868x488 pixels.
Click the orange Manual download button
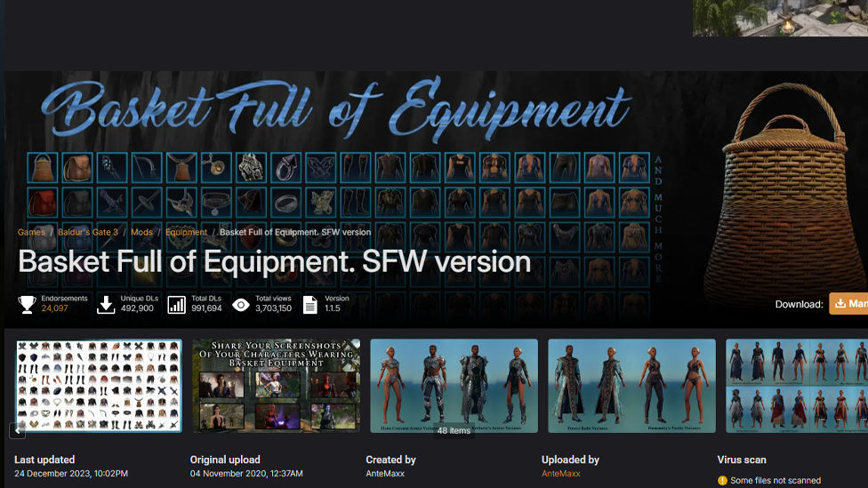point(848,304)
